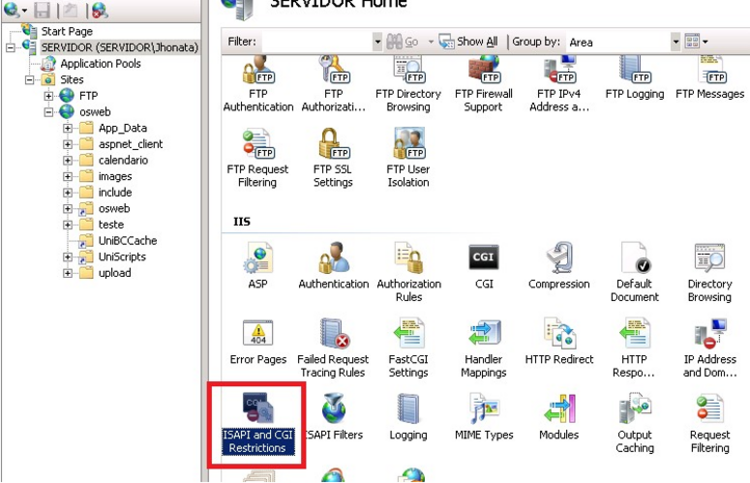Screen dimensions: 750x483
Task: Click the up-one-level folder toolbar icon
Action: [x=71, y=10]
